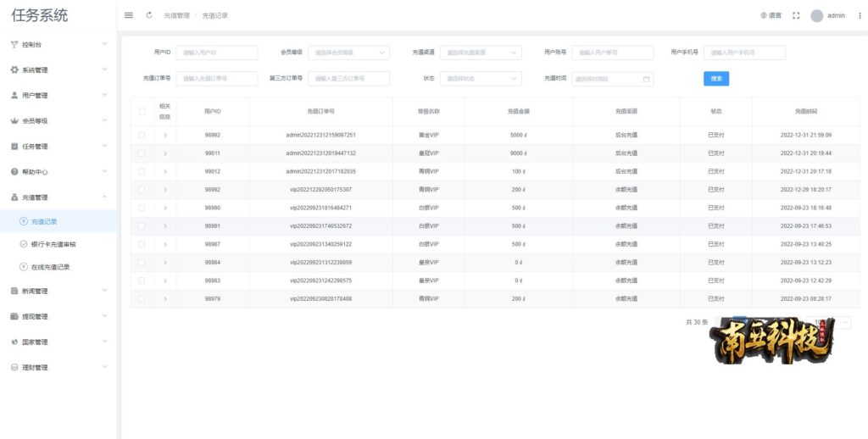Image resolution: width=868 pixels, height=439 pixels.
Task: Click the timestamp 2022-12-31 20:19:44
Action: pos(806,153)
